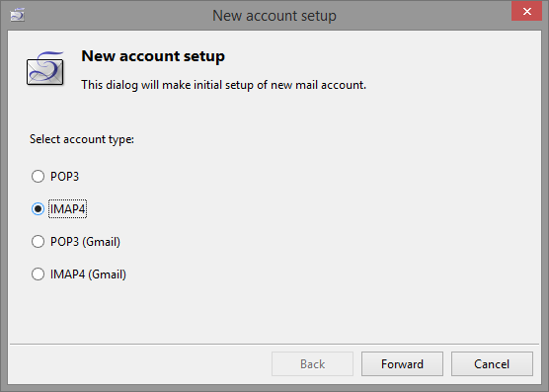Click the focused IMAP4 label text
This screenshot has width=549, height=392.
(67, 209)
